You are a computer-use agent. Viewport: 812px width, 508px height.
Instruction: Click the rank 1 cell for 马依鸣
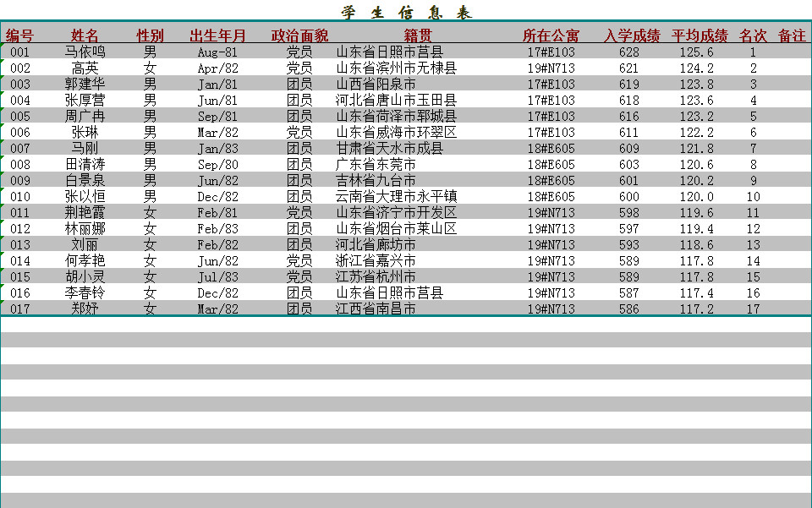[x=755, y=52]
